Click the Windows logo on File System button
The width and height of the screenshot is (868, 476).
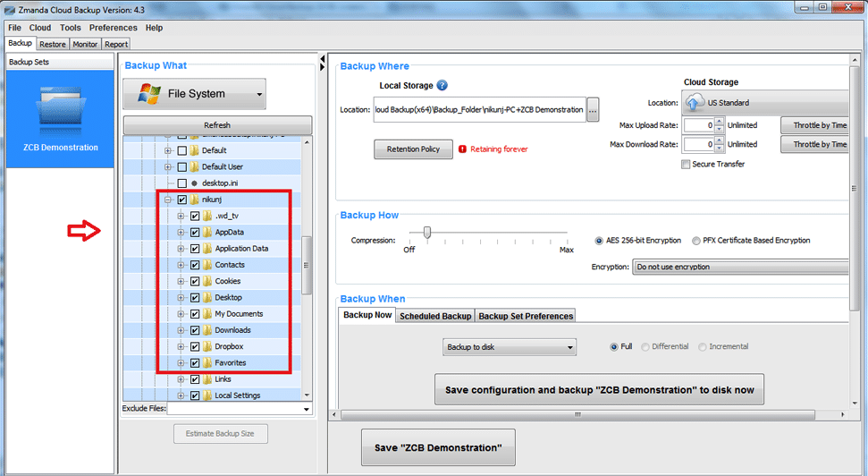pyautogui.click(x=149, y=94)
